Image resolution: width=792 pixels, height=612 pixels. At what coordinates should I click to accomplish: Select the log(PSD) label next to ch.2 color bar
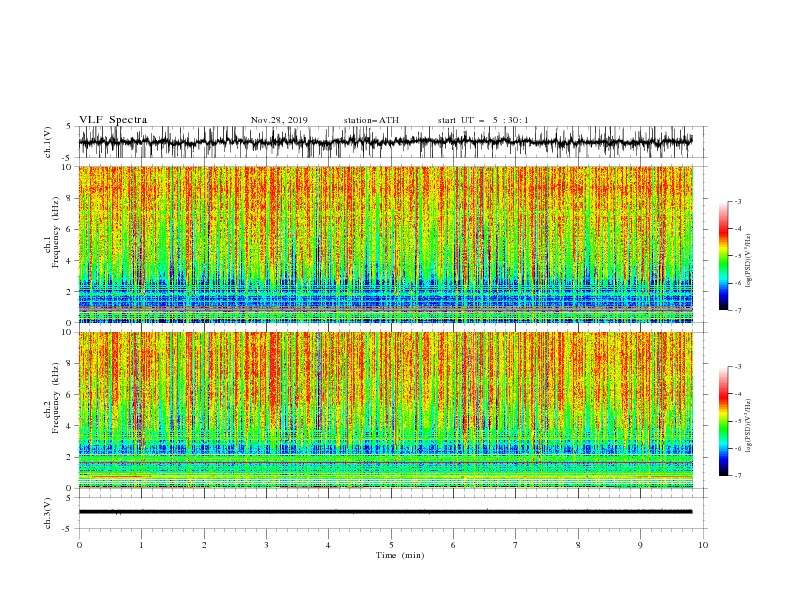click(x=749, y=426)
